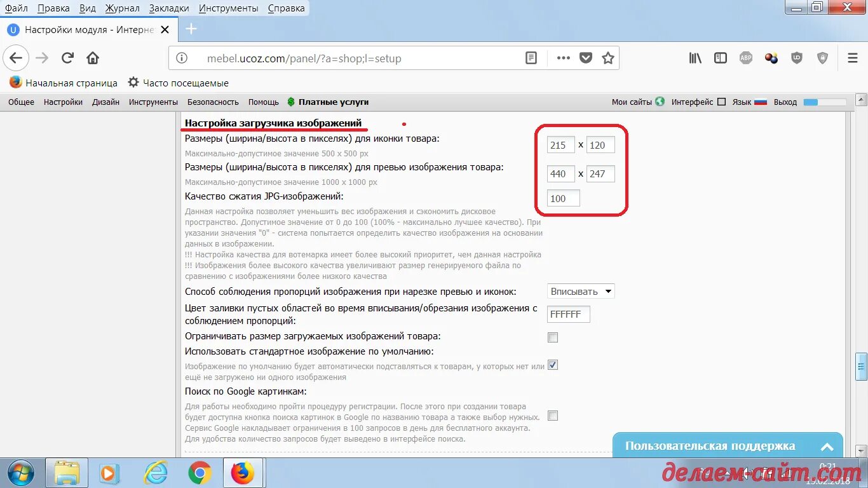The image size is (868, 488).
Task: Save page to Pocket icon
Action: coord(586,58)
